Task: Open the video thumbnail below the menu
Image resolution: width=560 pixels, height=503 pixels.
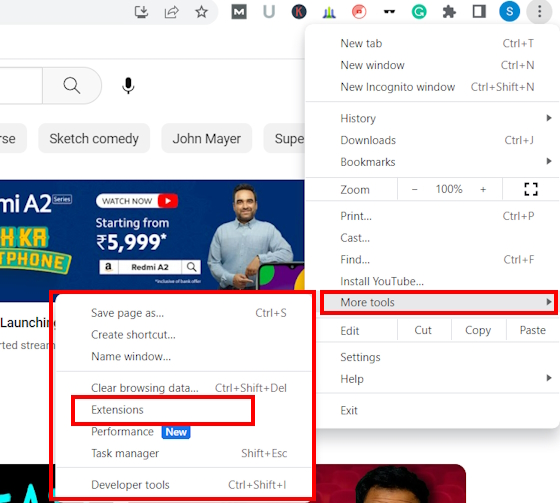Action: pos(391,483)
